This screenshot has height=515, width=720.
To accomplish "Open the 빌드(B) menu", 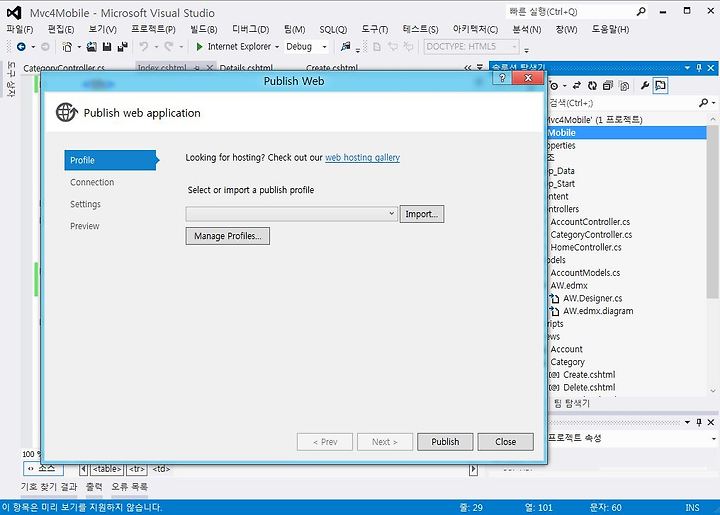I will coord(203,29).
